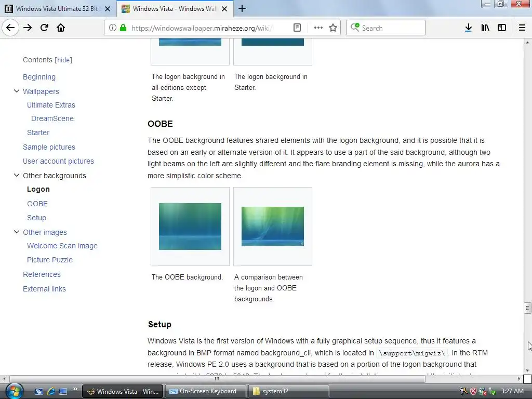Screen dimensions: 532x399
Task: Open logon background all editions thumbnail
Action: tap(190, 42)
